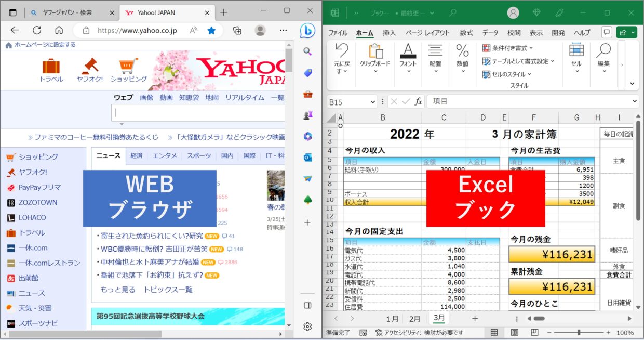
Task: Open Excel 数値 group dropdown
Action: pyautogui.click(x=462, y=71)
